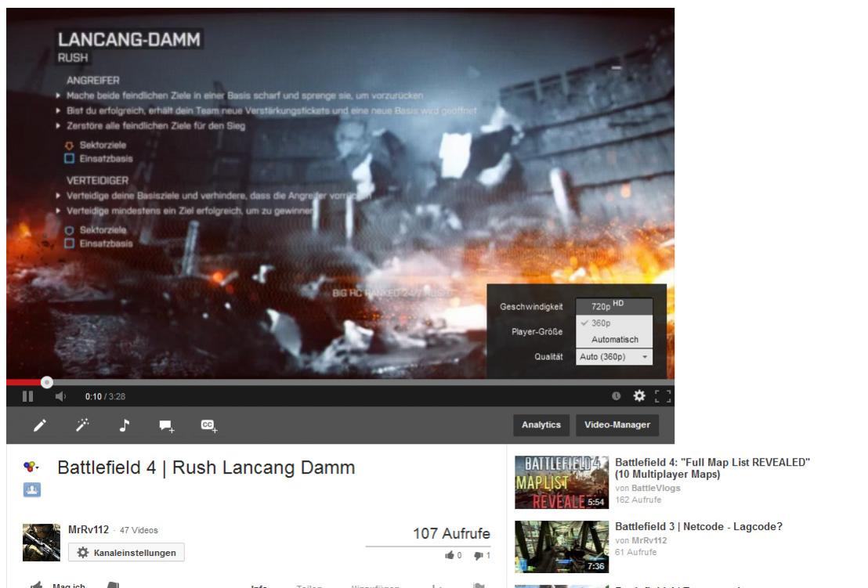Image resolution: width=868 pixels, height=588 pixels.
Task: Click the Player-Größe label in settings
Action: click(x=537, y=331)
